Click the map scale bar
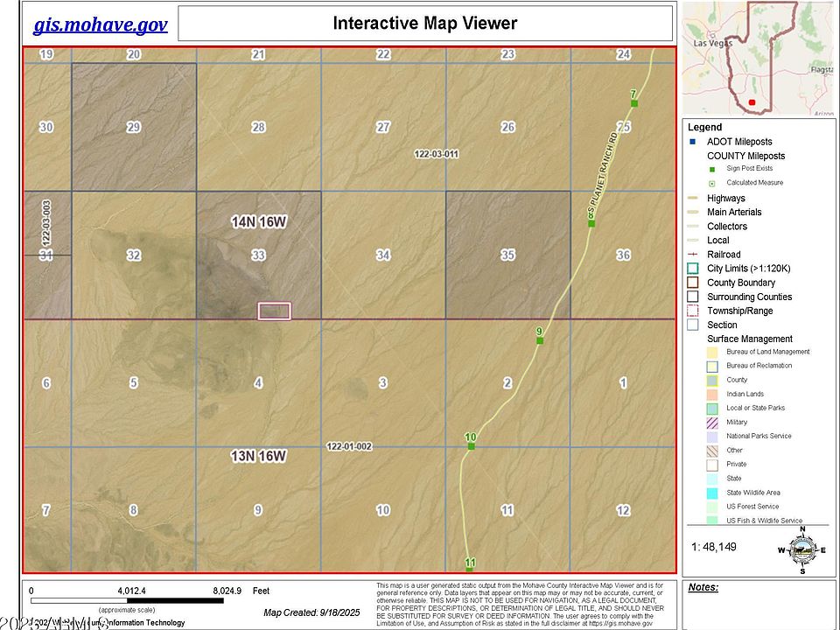The height and width of the screenshot is (630, 840). (x=127, y=600)
